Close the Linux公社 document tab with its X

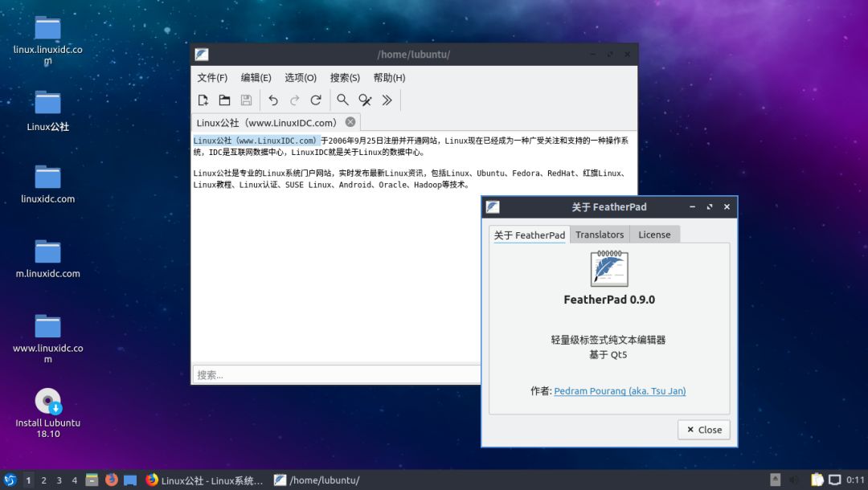[x=350, y=121]
